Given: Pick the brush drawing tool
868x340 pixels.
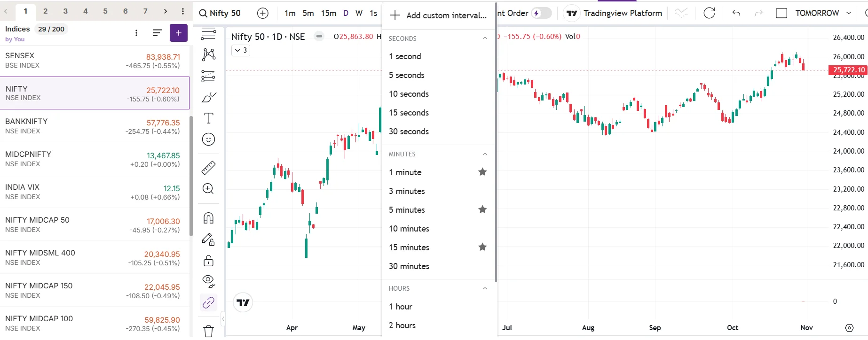Looking at the screenshot, I should click(x=208, y=97).
